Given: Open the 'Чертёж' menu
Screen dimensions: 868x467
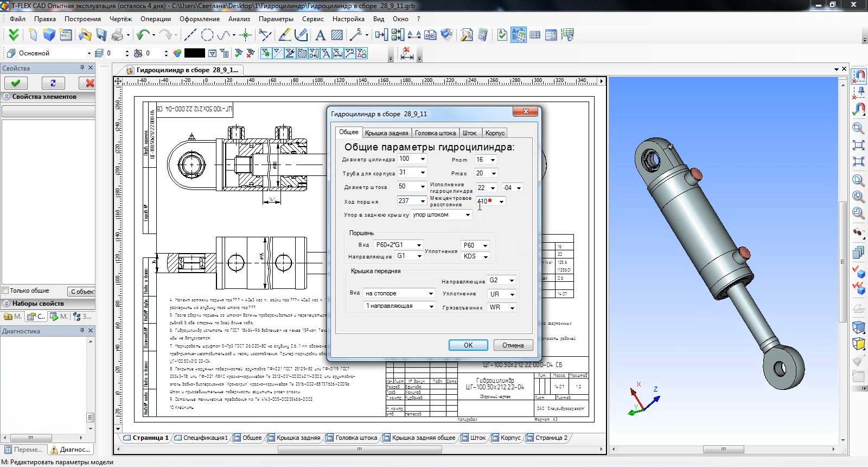Looking at the screenshot, I should [x=120, y=18].
